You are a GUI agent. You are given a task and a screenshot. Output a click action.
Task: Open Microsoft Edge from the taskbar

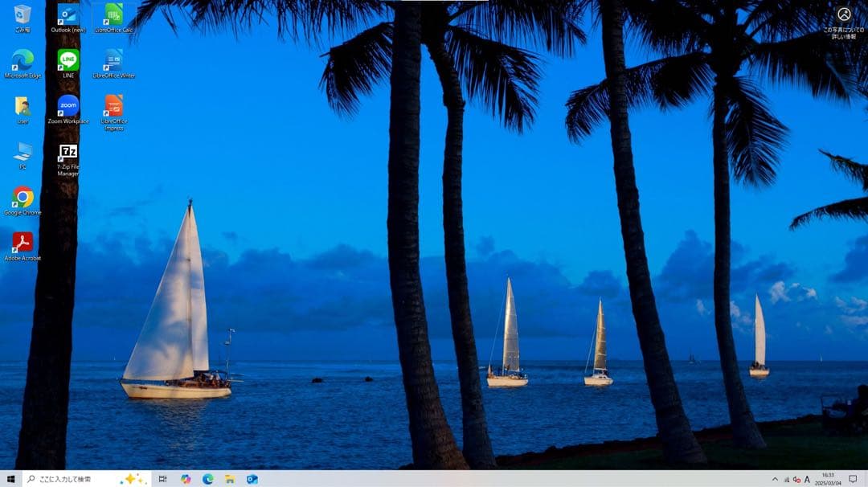207,479
